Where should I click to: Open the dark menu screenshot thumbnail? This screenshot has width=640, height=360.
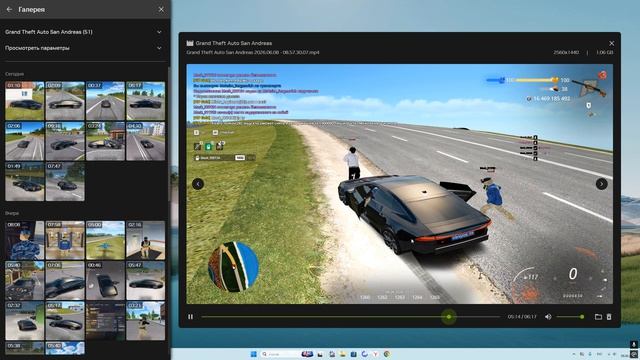point(105,321)
